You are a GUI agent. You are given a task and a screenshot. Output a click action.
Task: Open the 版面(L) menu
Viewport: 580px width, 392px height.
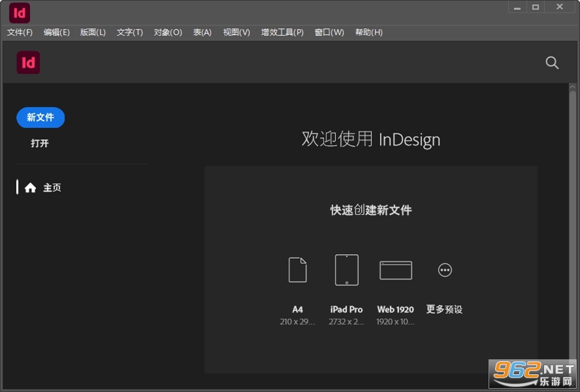point(93,33)
